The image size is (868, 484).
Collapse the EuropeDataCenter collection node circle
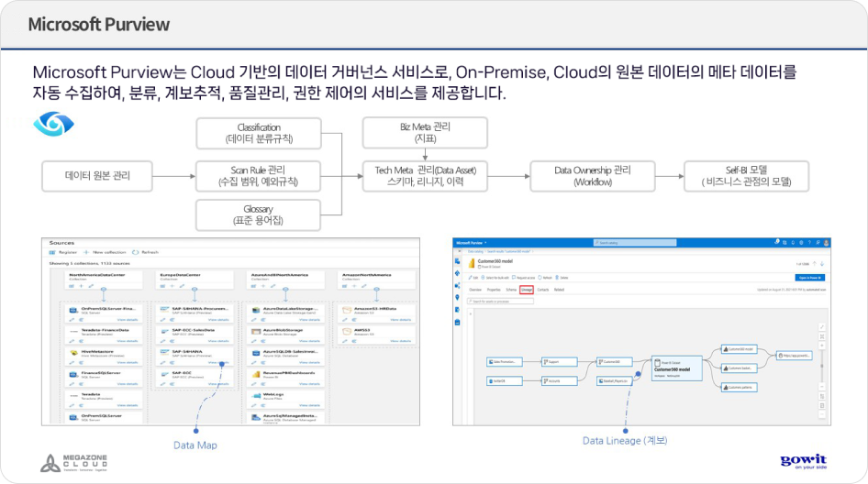pos(195,290)
